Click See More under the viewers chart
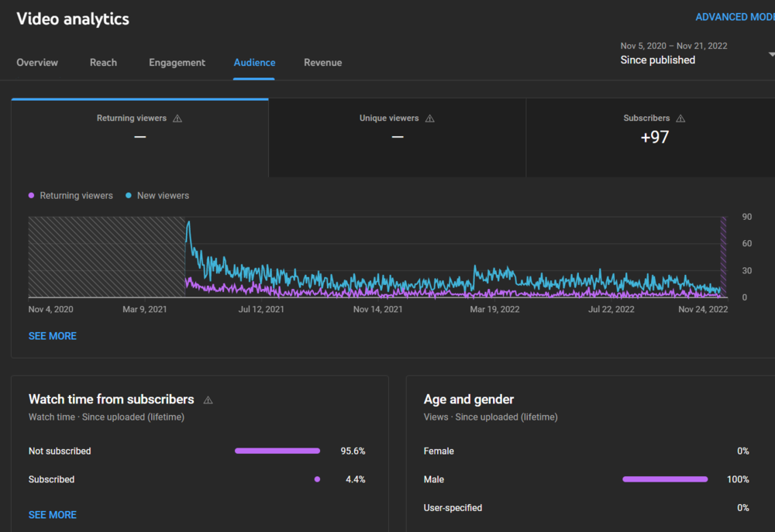775x532 pixels. pyautogui.click(x=53, y=336)
